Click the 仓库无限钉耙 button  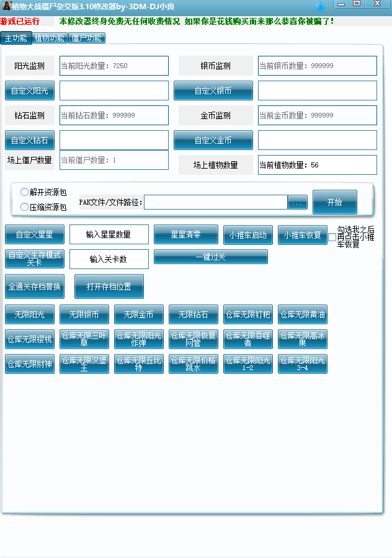[x=248, y=314]
